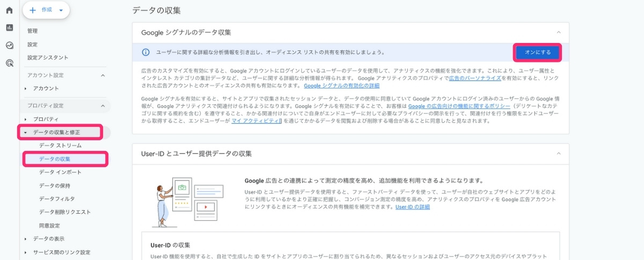Collapse the プロパティ設定 section
Image resolution: width=644 pixels, height=260 pixels.
[103, 106]
